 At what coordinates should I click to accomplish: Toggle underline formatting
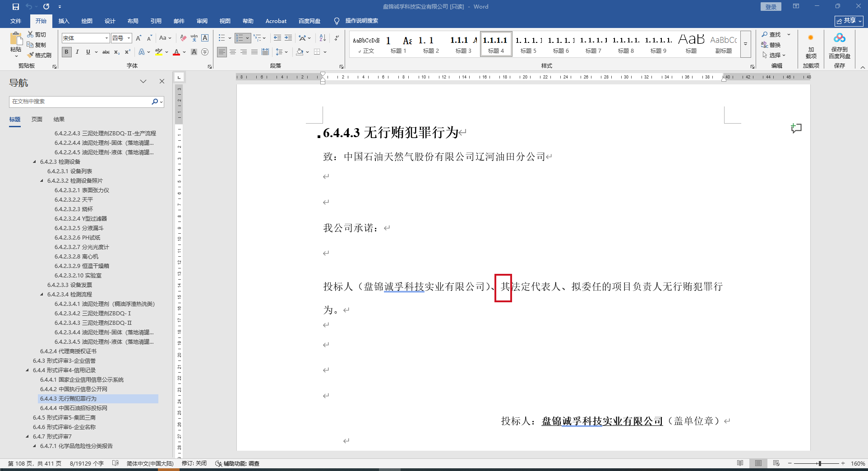point(88,52)
